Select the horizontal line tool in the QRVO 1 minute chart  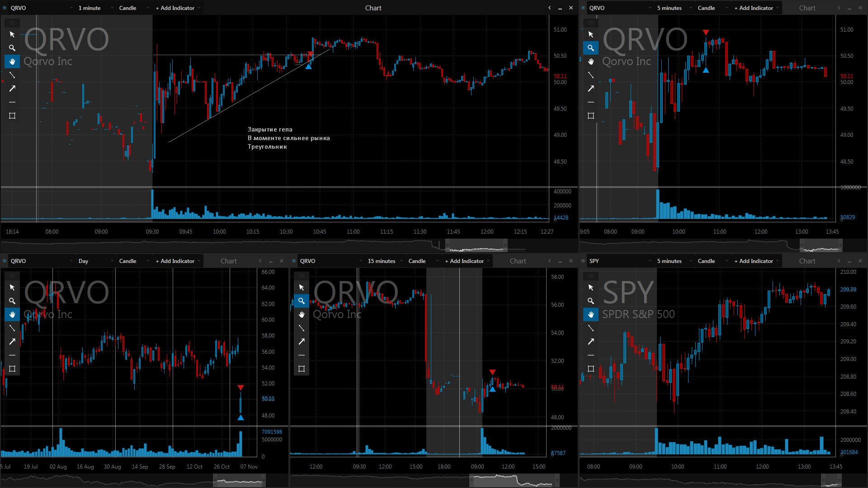(12, 102)
